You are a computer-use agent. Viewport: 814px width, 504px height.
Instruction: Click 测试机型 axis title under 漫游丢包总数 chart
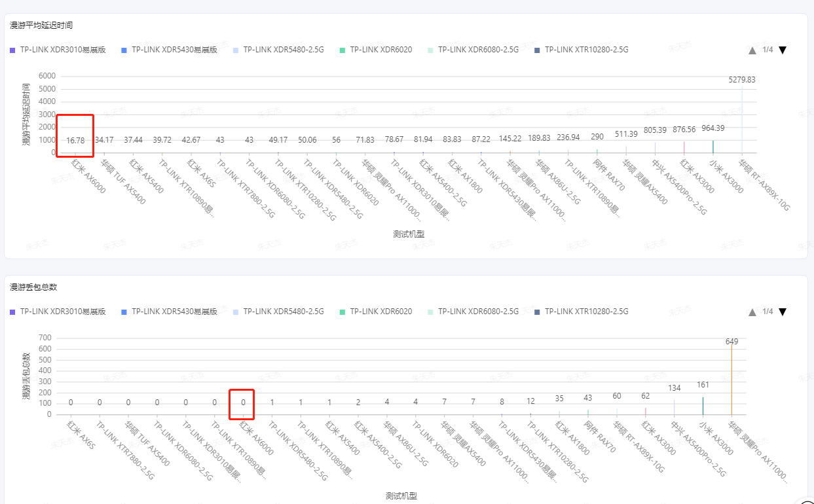401,495
